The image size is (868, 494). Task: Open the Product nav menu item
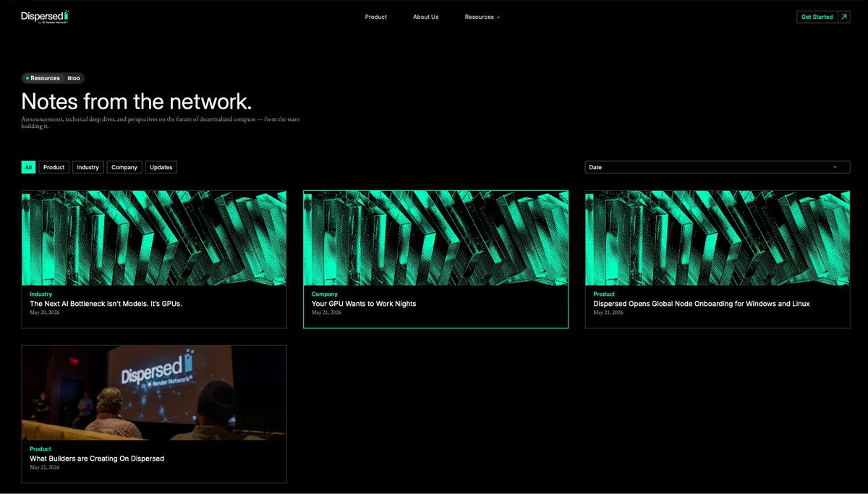click(375, 17)
